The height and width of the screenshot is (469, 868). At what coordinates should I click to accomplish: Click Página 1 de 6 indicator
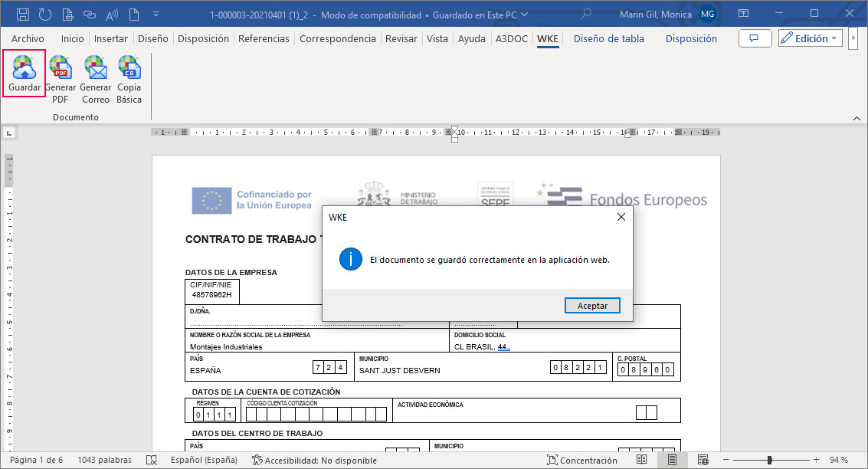37,460
